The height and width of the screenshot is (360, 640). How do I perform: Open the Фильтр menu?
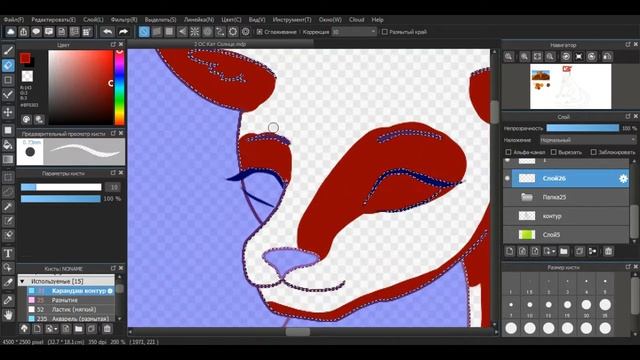124,20
